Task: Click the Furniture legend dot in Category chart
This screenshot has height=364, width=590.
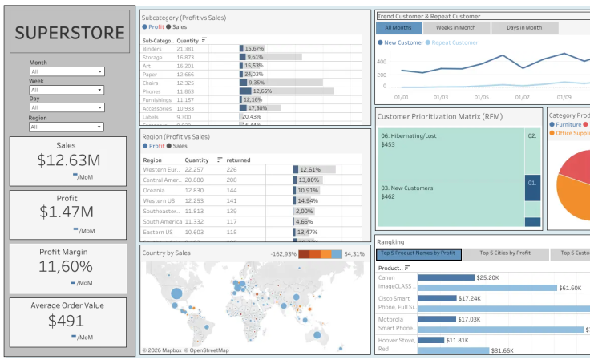Action: tap(552, 124)
